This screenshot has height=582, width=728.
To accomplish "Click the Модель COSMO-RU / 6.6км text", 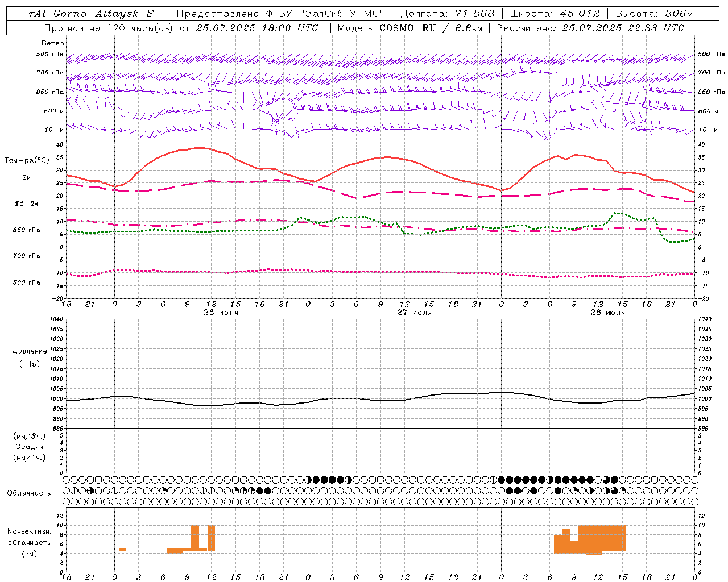I will click(410, 28).
